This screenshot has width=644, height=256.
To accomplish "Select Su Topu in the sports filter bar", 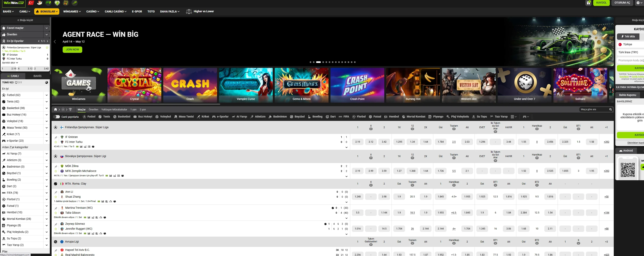I will [479, 117].
